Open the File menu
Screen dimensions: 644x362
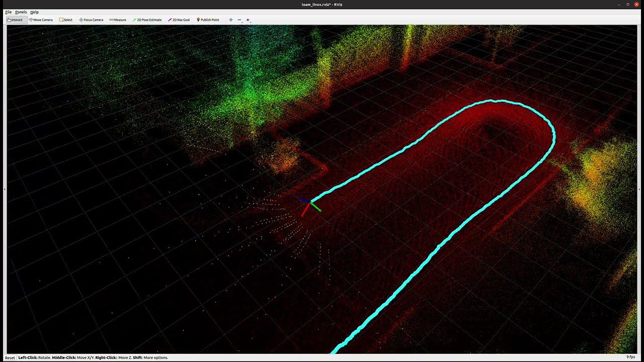click(x=9, y=12)
